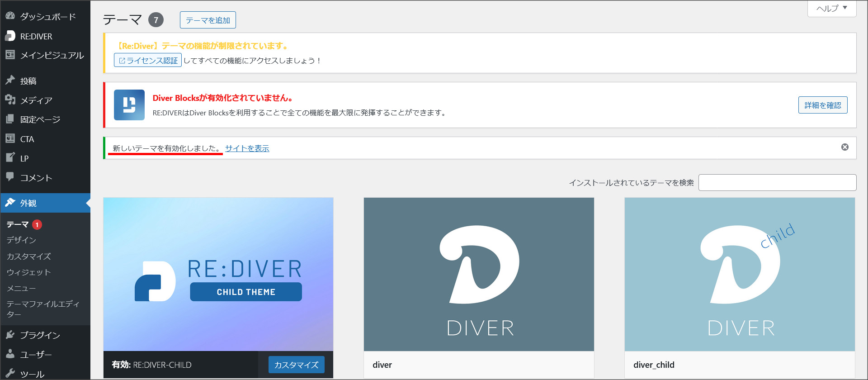The width and height of the screenshot is (868, 380).
Task: Expand the ヘルプ dropdown tab
Action: click(x=831, y=9)
